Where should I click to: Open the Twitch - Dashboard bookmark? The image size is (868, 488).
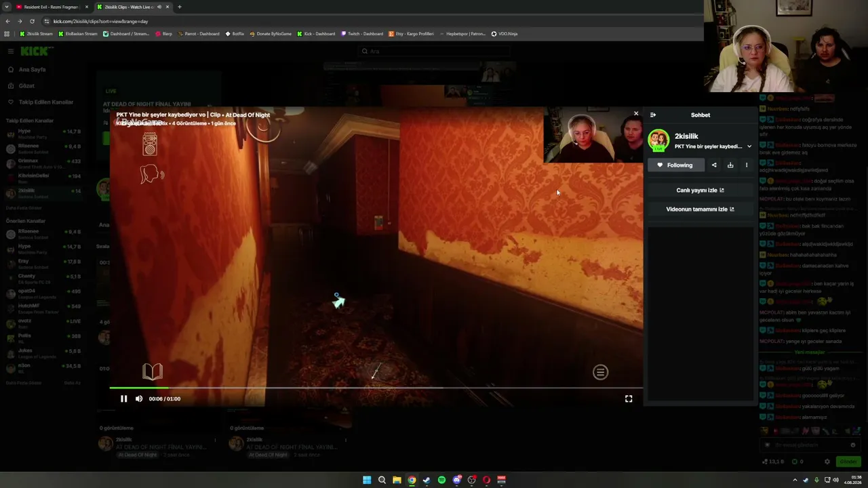[362, 34]
